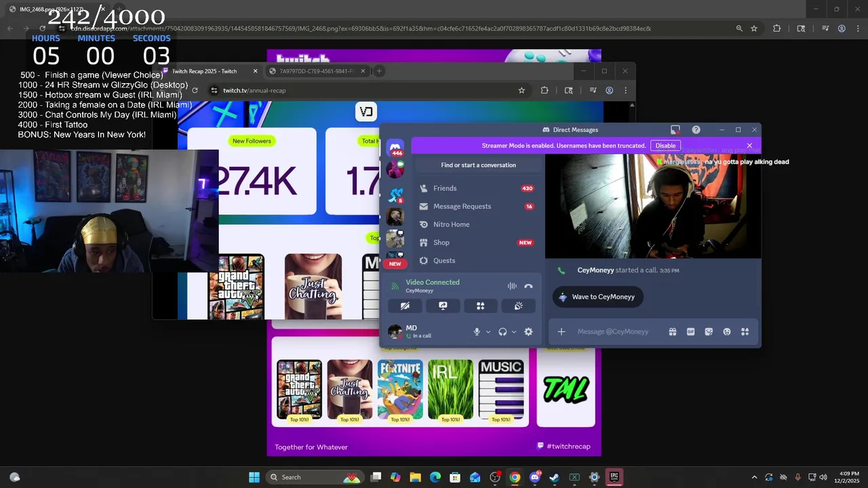Bookmark star in background IMG_2468 window
The image size is (868, 488).
(x=754, y=28)
